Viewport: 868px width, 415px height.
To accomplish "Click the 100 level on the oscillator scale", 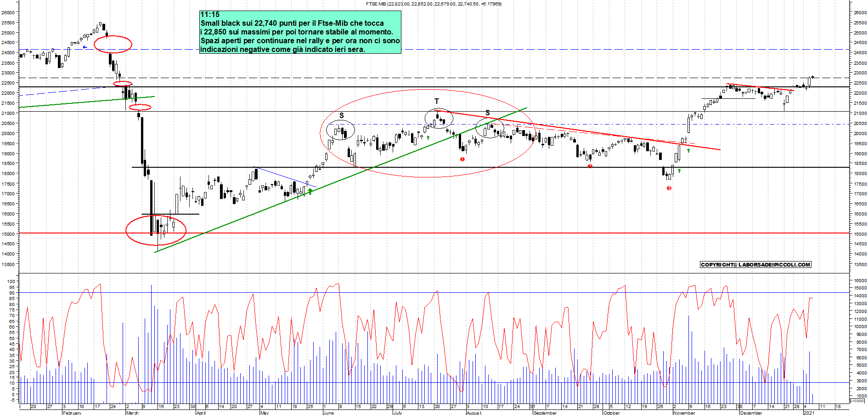I will [11, 281].
